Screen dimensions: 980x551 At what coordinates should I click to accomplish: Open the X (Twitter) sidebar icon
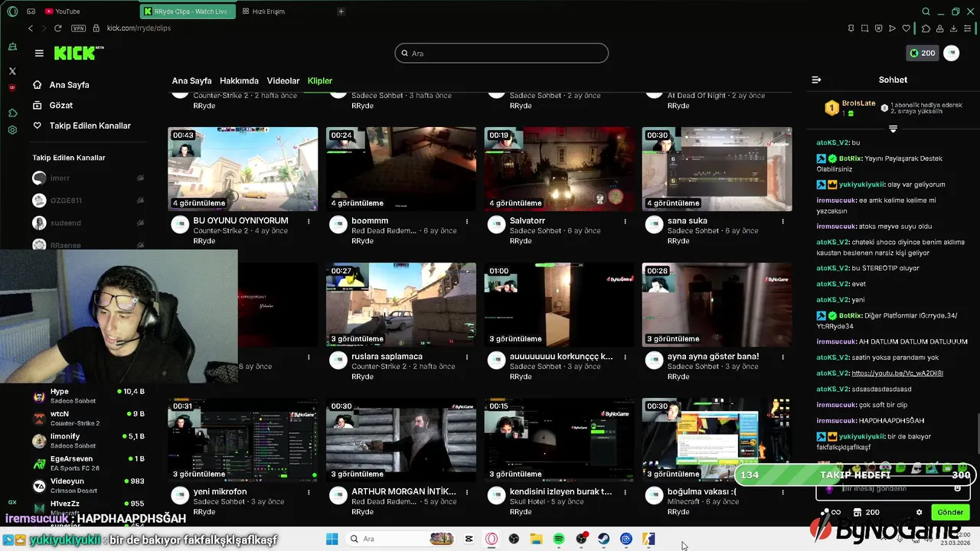point(12,70)
